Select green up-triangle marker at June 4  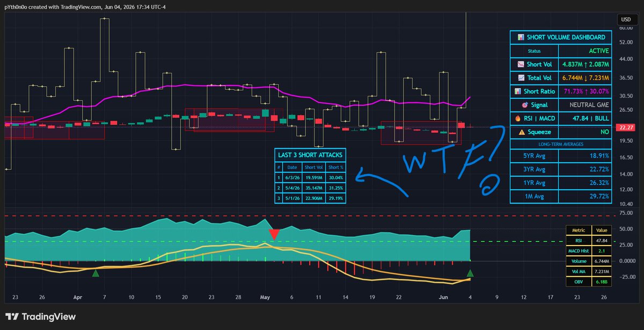point(470,274)
